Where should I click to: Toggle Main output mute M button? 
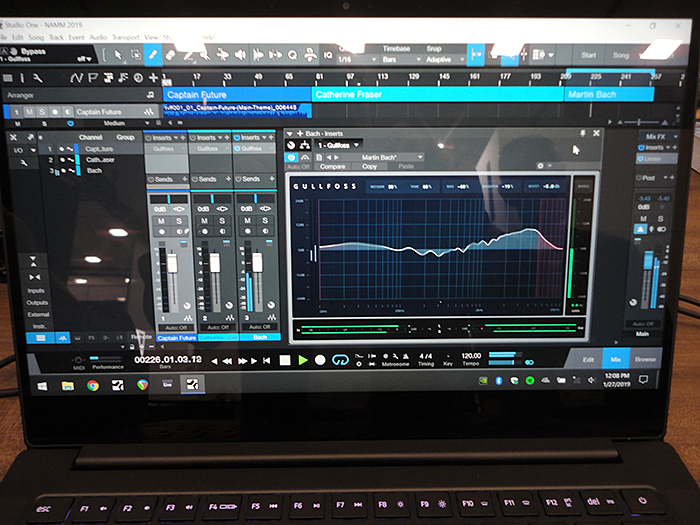643,218
